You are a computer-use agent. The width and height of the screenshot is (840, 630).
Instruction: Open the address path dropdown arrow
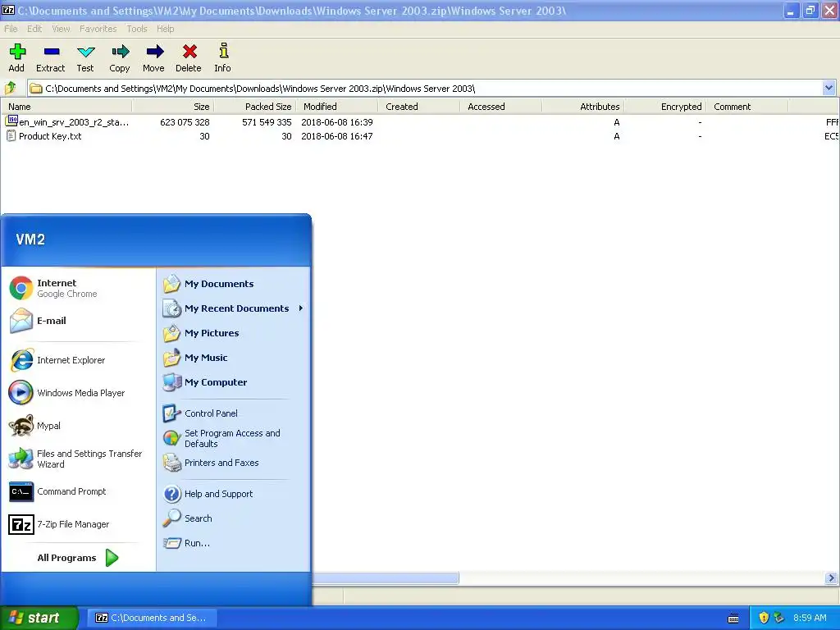[829, 88]
